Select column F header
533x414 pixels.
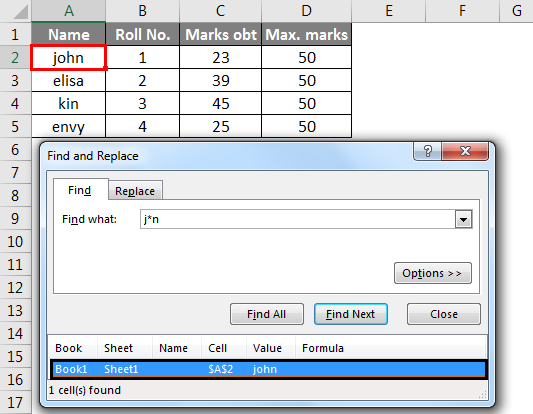[x=462, y=11]
